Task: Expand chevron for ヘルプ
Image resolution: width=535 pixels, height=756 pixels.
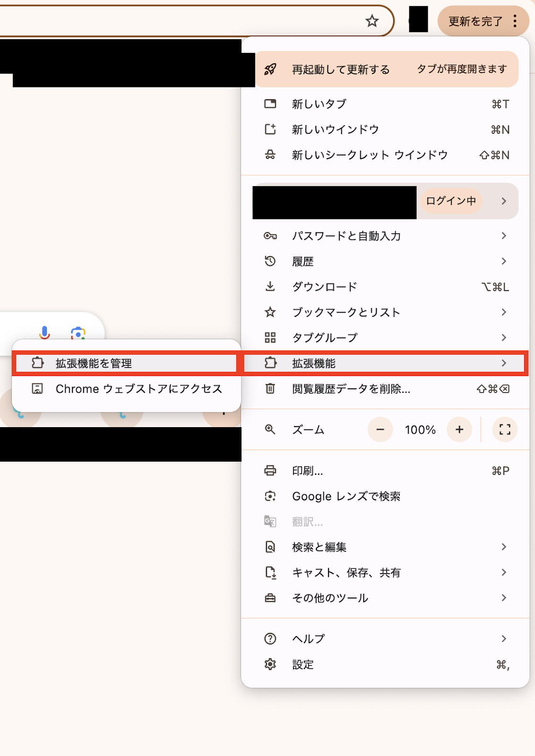Action: (x=504, y=639)
